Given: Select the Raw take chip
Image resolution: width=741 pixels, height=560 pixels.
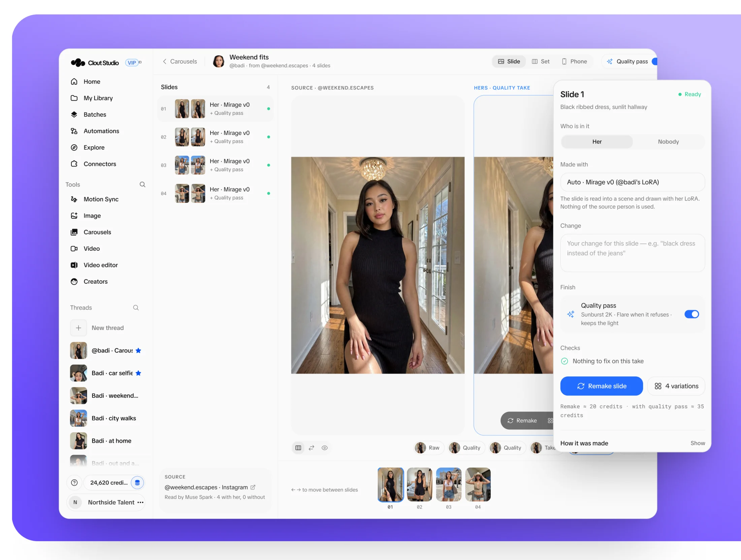Looking at the screenshot, I should (x=428, y=448).
